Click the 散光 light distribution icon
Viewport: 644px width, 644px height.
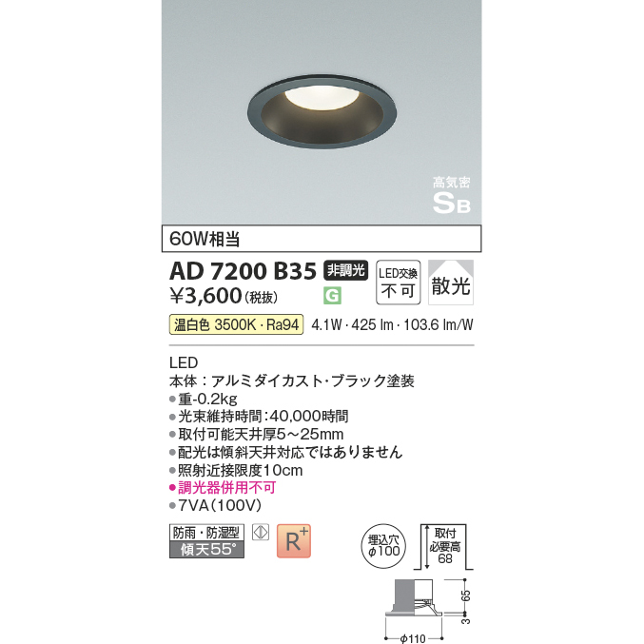451,283
